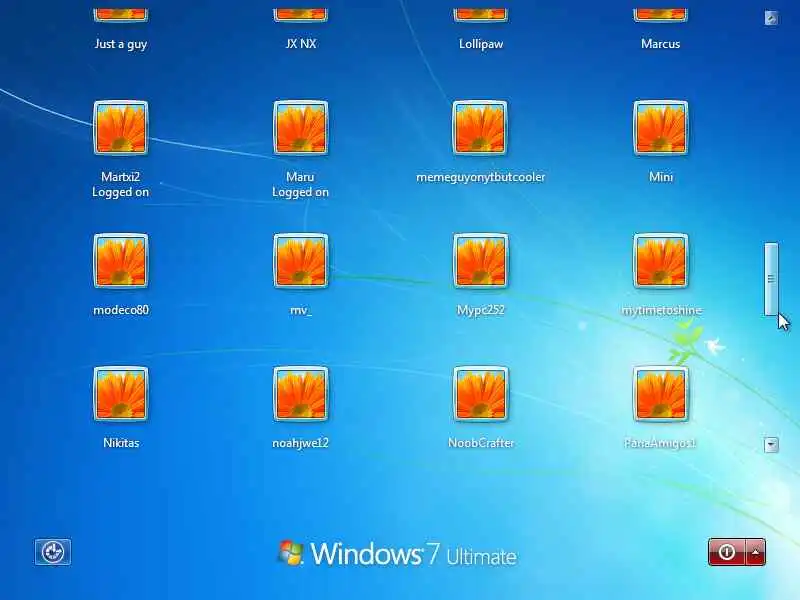The image size is (800, 600).
Task: Select the Maru user account picture
Action: pyautogui.click(x=301, y=128)
